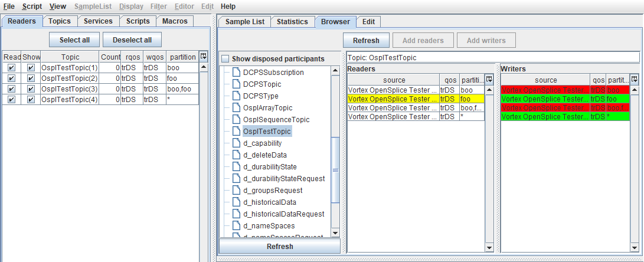Click topic tree scrollbar up arrow
The image size is (644, 262).
coord(335,71)
